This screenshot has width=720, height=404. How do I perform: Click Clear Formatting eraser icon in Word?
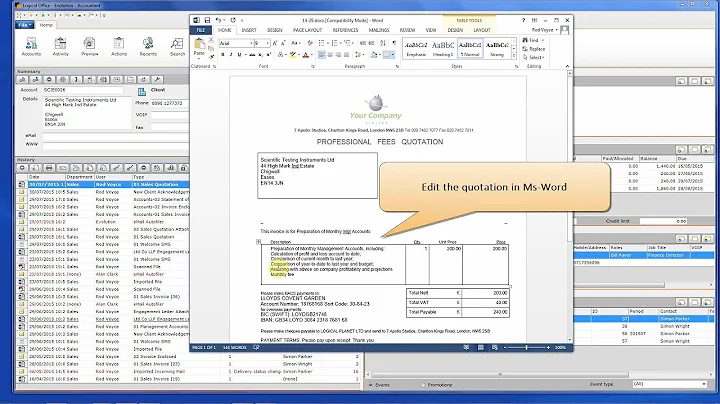310,43
